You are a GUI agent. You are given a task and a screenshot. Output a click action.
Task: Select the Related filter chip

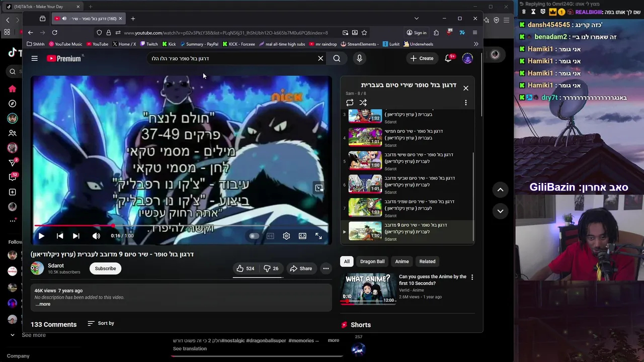[x=428, y=261]
